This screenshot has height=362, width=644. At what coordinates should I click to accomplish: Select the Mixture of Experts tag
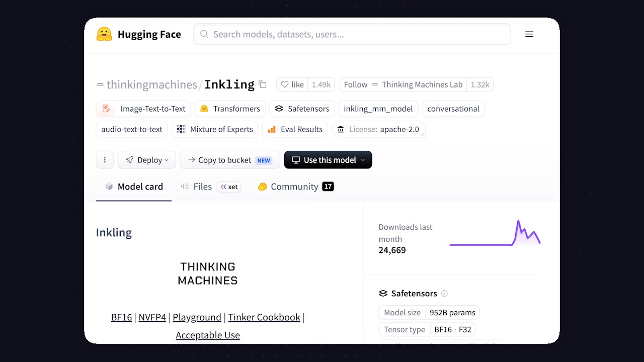[x=215, y=129]
